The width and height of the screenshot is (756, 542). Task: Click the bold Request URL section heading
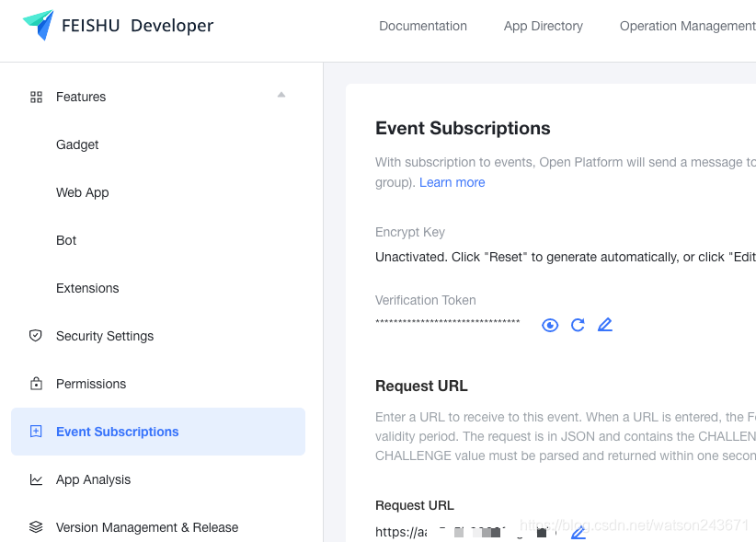[x=421, y=386]
